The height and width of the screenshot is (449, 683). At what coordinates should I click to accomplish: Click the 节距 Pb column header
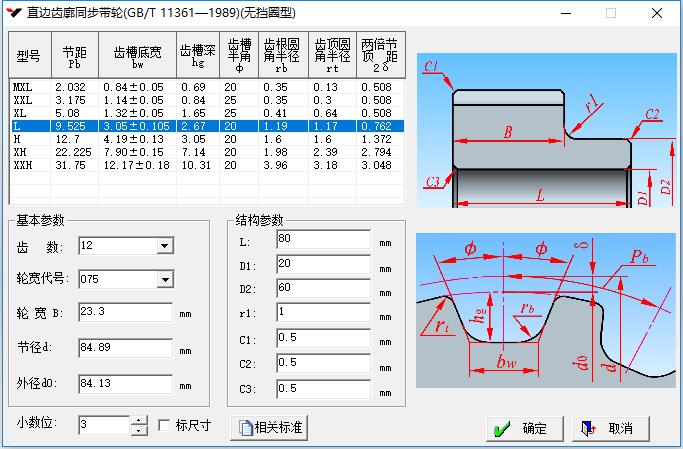click(x=74, y=55)
